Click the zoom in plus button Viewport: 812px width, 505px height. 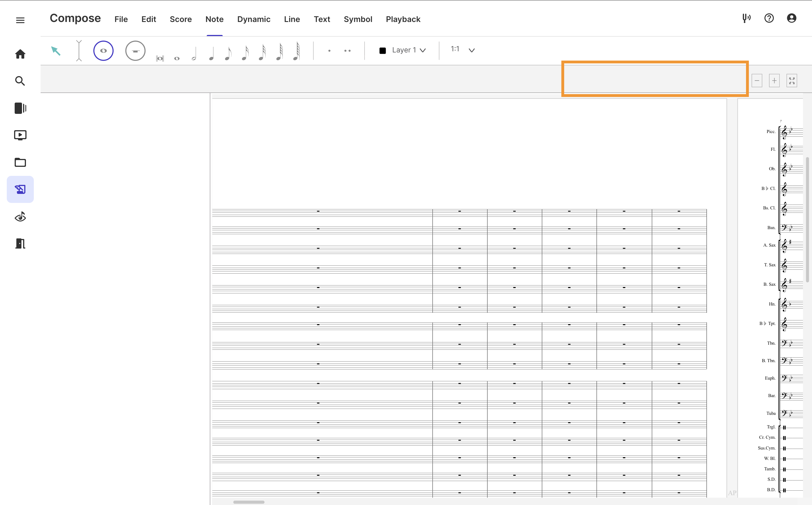point(774,81)
